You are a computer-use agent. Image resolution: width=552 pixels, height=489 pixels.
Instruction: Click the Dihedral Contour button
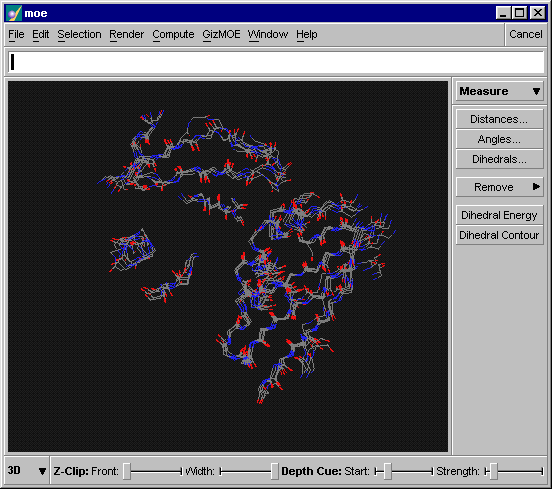tap(499, 235)
